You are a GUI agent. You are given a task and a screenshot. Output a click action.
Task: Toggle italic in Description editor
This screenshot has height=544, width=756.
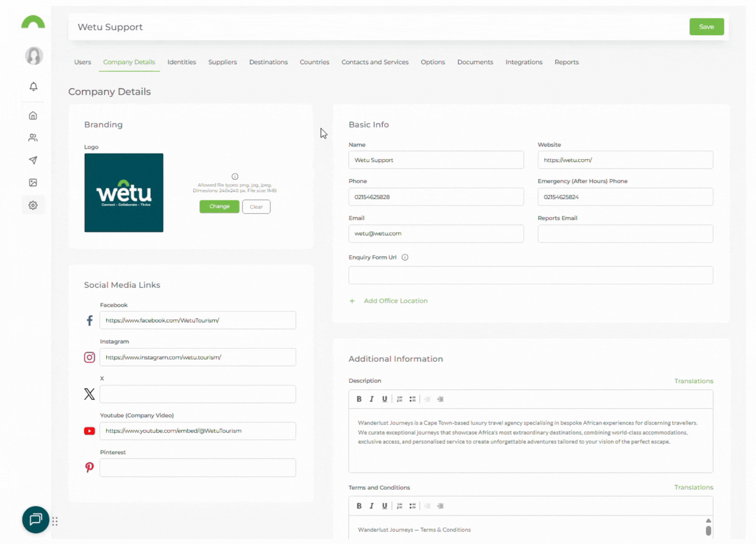tap(372, 399)
